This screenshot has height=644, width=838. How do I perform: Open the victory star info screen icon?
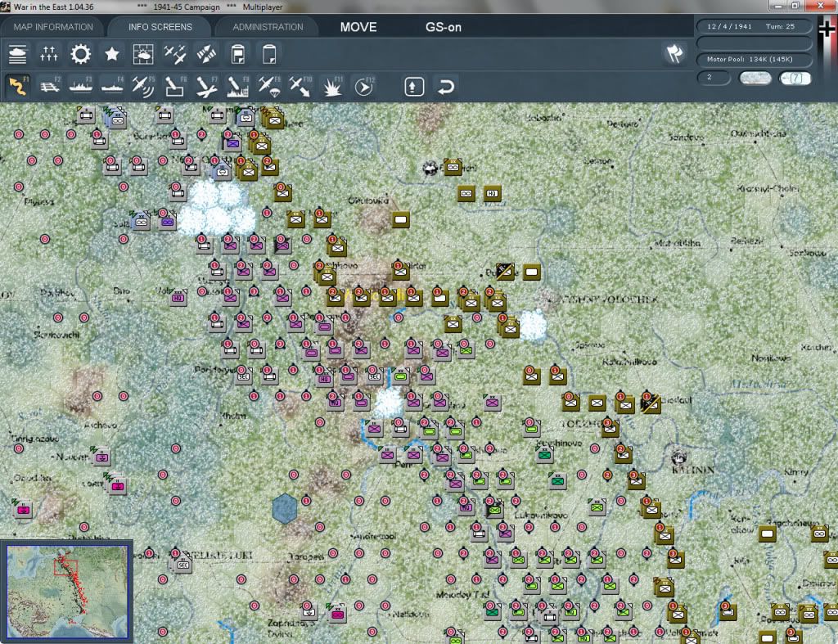click(111, 55)
